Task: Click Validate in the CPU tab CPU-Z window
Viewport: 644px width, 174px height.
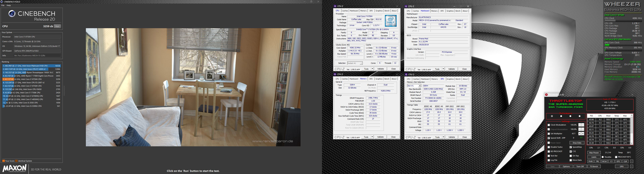Action: tap(381, 69)
